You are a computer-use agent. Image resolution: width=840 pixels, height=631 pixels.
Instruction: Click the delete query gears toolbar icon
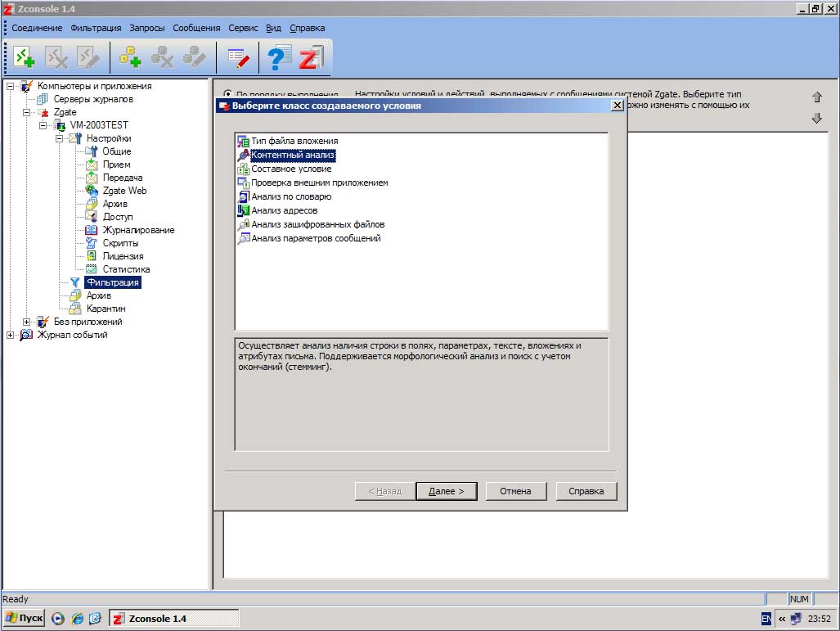[162, 57]
